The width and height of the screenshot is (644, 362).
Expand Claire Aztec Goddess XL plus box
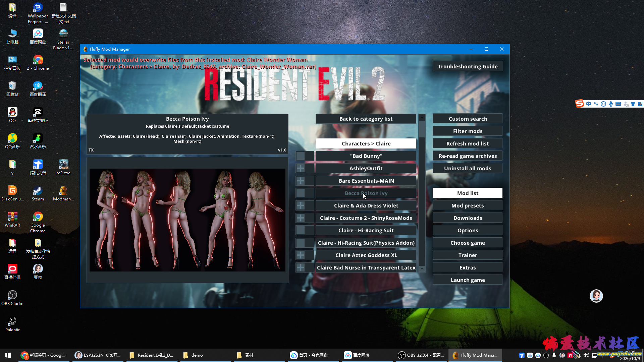click(x=301, y=255)
